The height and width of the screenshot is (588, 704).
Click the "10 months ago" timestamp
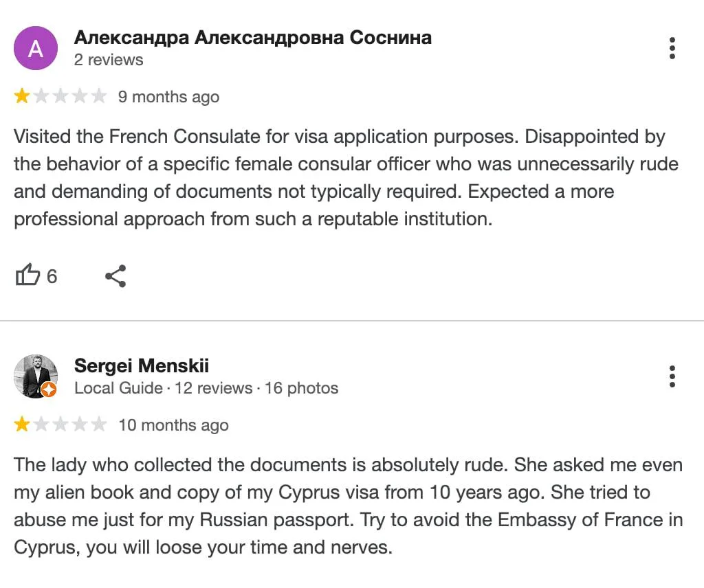click(173, 425)
